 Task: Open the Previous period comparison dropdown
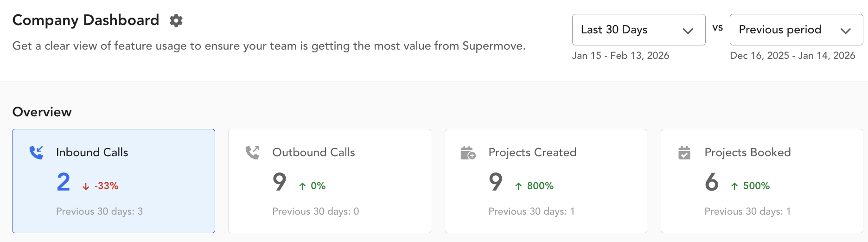[x=796, y=30]
